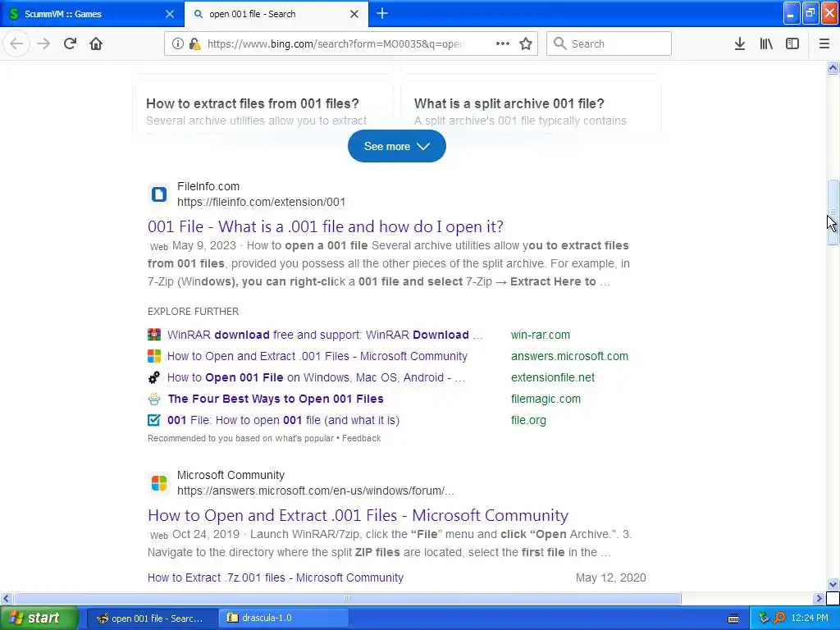Open the Windows Start menu

tap(38, 619)
